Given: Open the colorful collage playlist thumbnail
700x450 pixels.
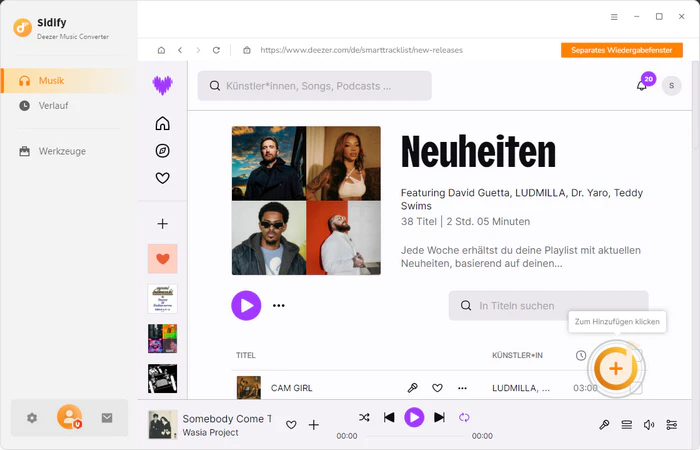Looking at the screenshot, I should tap(162, 339).
